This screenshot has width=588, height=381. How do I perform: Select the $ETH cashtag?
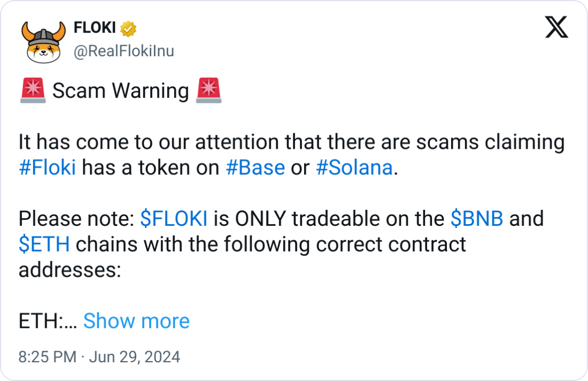(44, 245)
